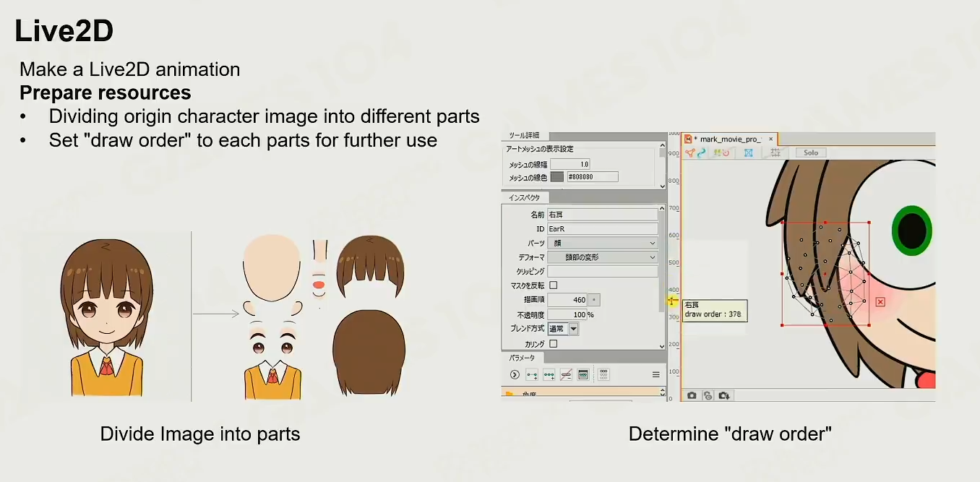The width and height of the screenshot is (980, 482).
Task: Click the Divide Image into parts caption
Action: click(x=200, y=434)
